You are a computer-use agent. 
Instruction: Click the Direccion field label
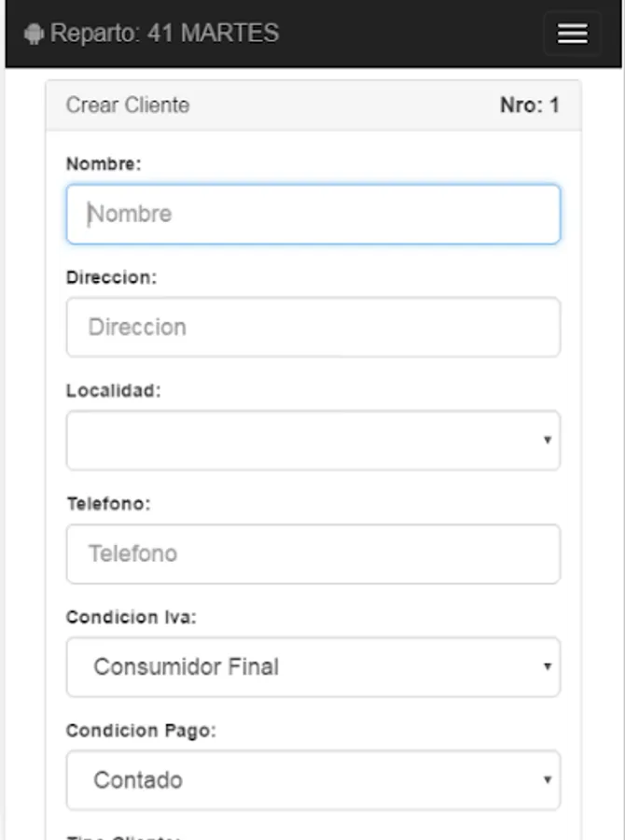[x=111, y=277]
